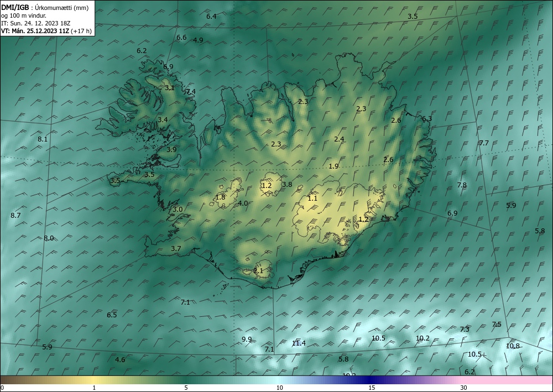553x392 pixels.
Task: Click the yellow section of the color scale
Action: (93, 380)
